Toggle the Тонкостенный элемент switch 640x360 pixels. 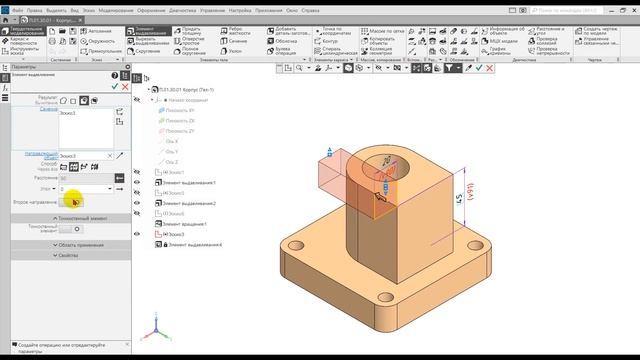pyautogui.click(x=71, y=229)
